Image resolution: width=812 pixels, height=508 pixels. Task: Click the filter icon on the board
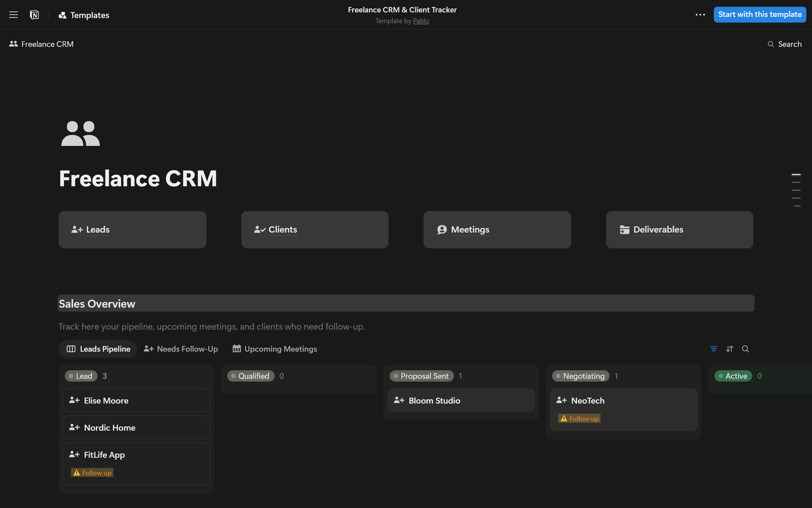[x=714, y=349]
